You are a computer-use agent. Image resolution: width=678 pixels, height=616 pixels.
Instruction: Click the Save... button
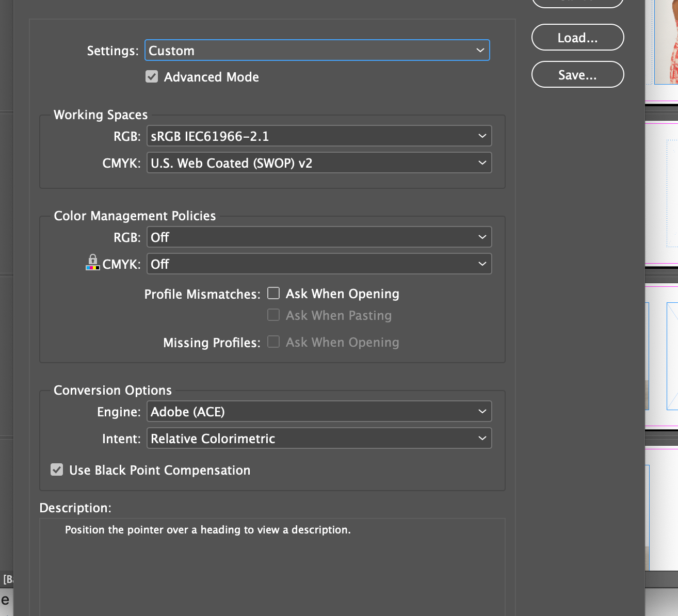pyautogui.click(x=577, y=75)
